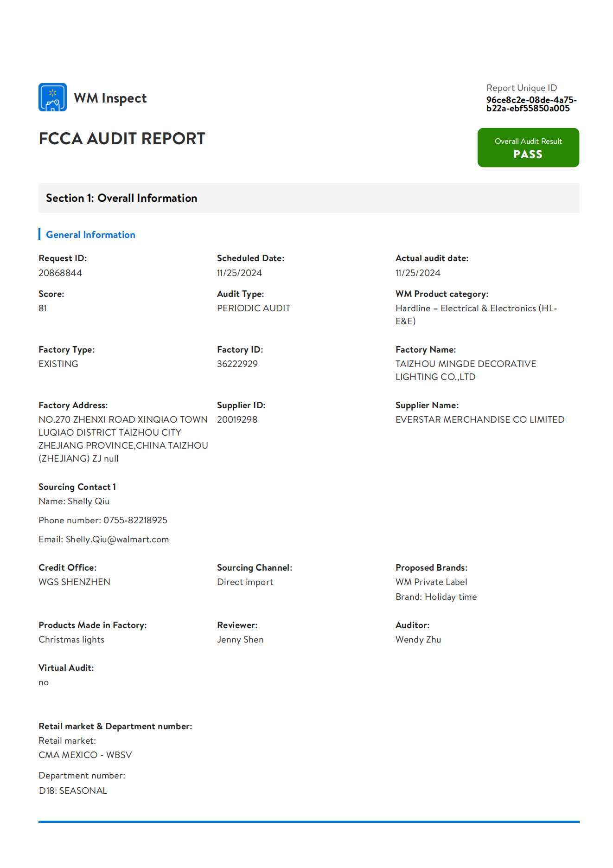Click the WM Inspect app name text
This screenshot has width=613, height=868.
pos(110,98)
